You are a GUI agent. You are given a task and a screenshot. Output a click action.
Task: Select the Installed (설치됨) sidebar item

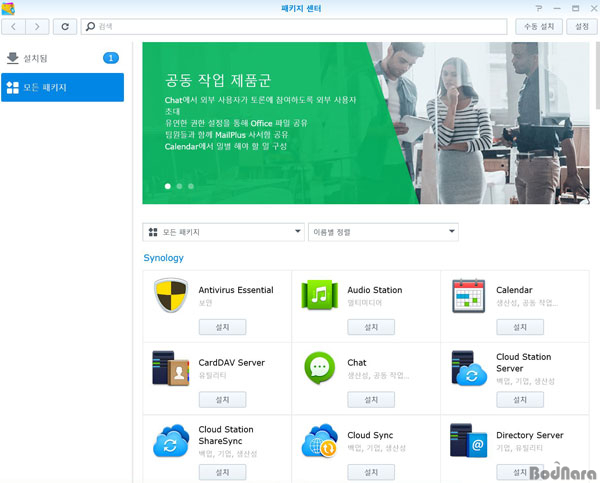tap(62, 58)
